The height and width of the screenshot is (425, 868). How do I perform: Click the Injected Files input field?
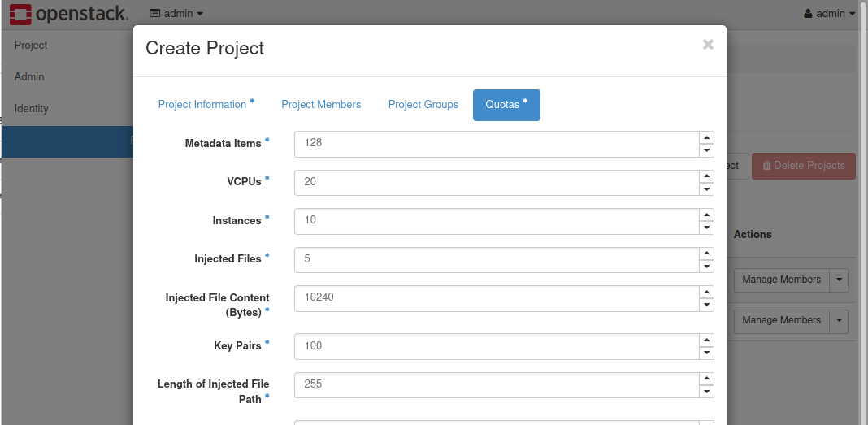click(x=497, y=260)
